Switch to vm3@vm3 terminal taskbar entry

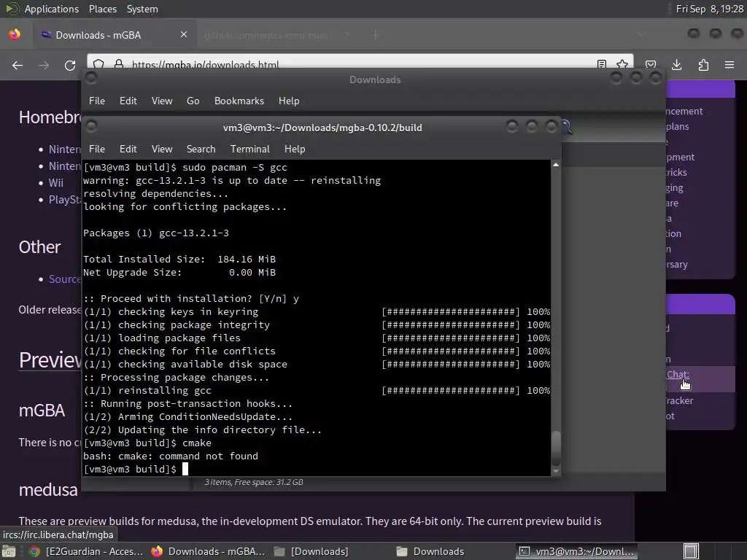pos(576,551)
